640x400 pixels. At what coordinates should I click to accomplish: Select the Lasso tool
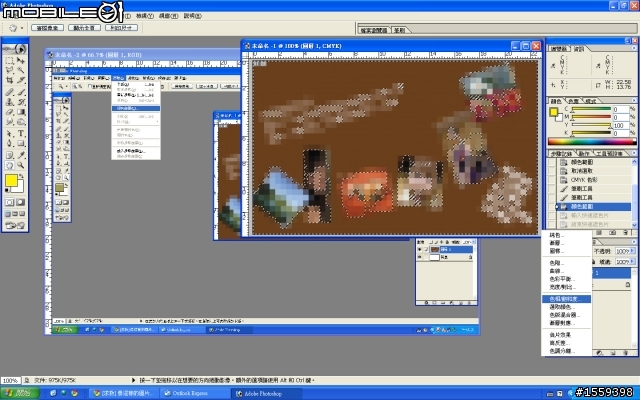click(9, 70)
